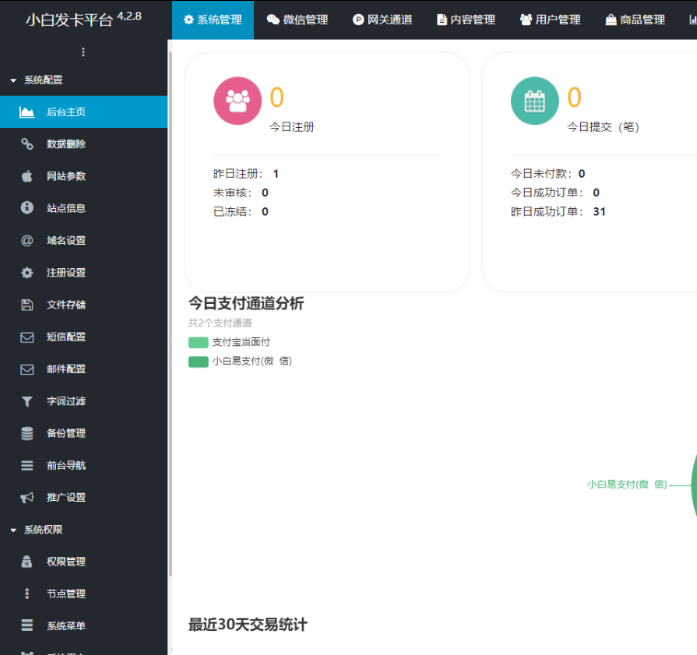697x655 pixels.
Task: Click the teal calendar circle icon
Action: (x=535, y=100)
